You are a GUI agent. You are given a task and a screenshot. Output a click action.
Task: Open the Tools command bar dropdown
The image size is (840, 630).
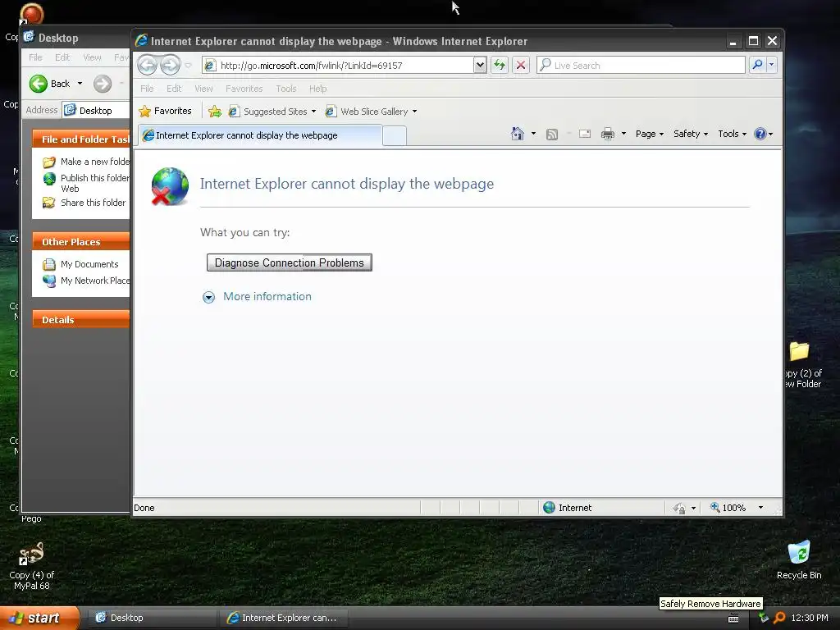(x=732, y=134)
